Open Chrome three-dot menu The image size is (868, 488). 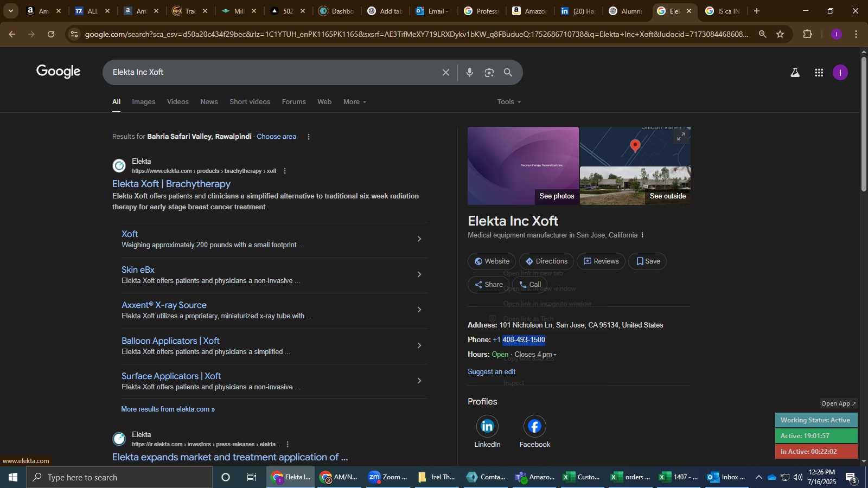856,34
